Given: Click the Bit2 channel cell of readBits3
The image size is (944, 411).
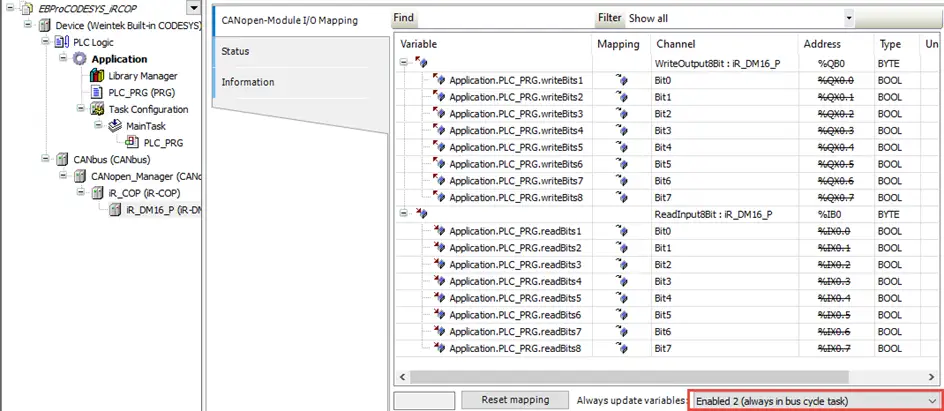Looking at the screenshot, I should click(725, 265).
